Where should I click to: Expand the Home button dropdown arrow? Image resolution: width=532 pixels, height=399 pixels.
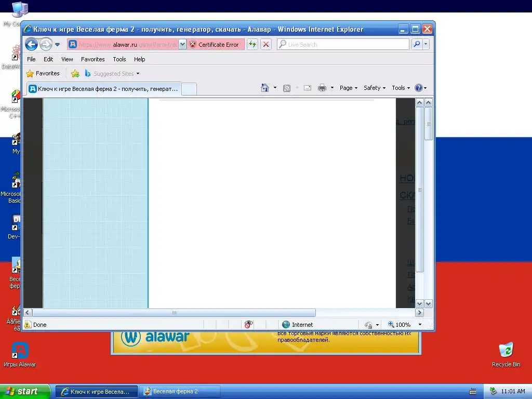pyautogui.click(x=275, y=88)
